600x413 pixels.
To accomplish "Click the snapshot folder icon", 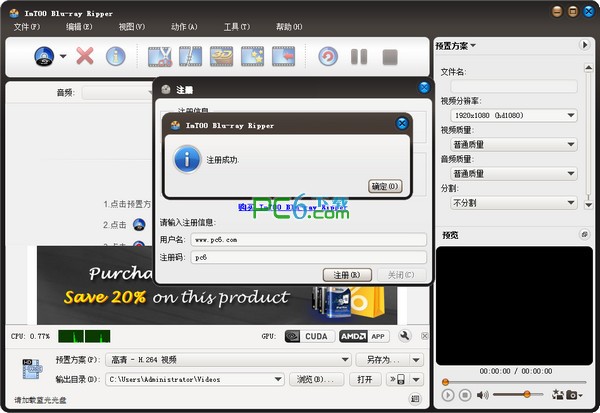I will 558,395.
